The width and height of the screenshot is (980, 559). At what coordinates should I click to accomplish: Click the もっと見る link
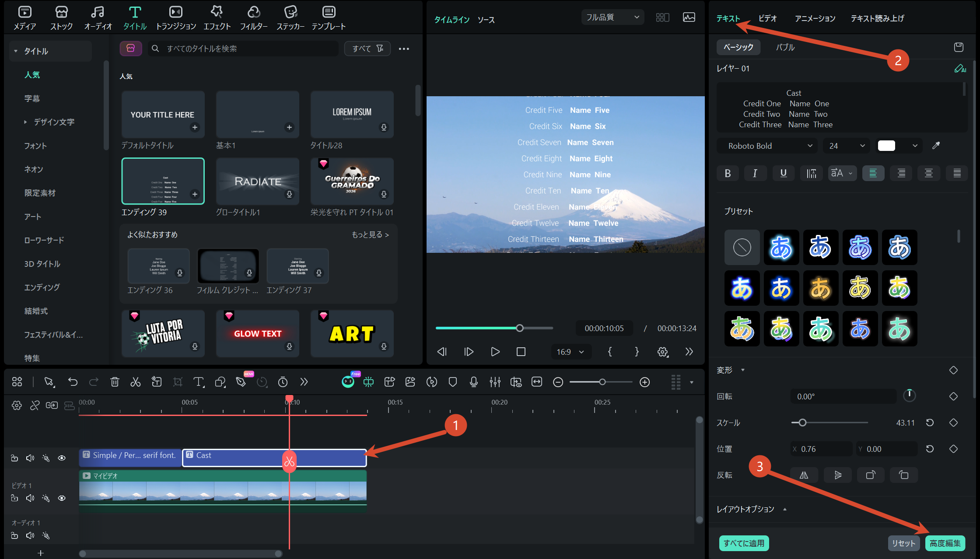click(370, 235)
